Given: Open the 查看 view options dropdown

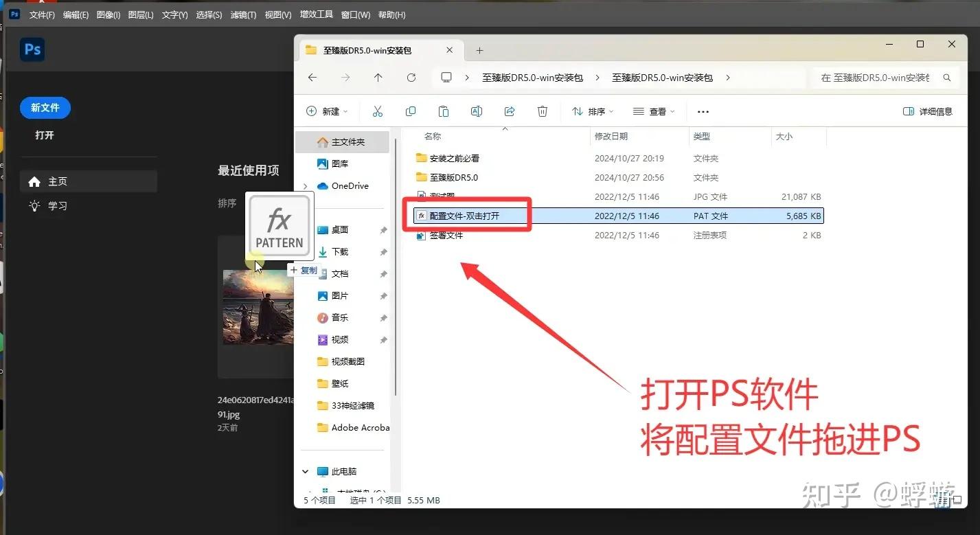Looking at the screenshot, I should coord(653,111).
